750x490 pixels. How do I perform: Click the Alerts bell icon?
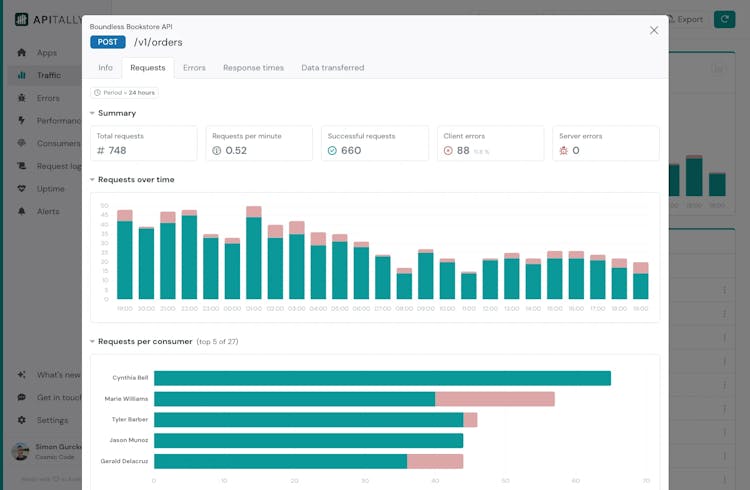pyautogui.click(x=22, y=211)
